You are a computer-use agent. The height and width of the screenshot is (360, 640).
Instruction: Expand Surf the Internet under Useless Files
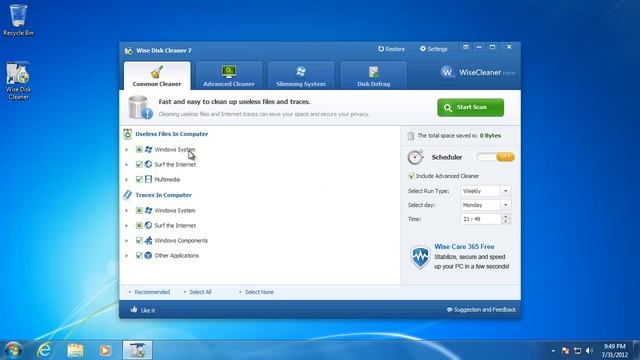(x=127, y=164)
